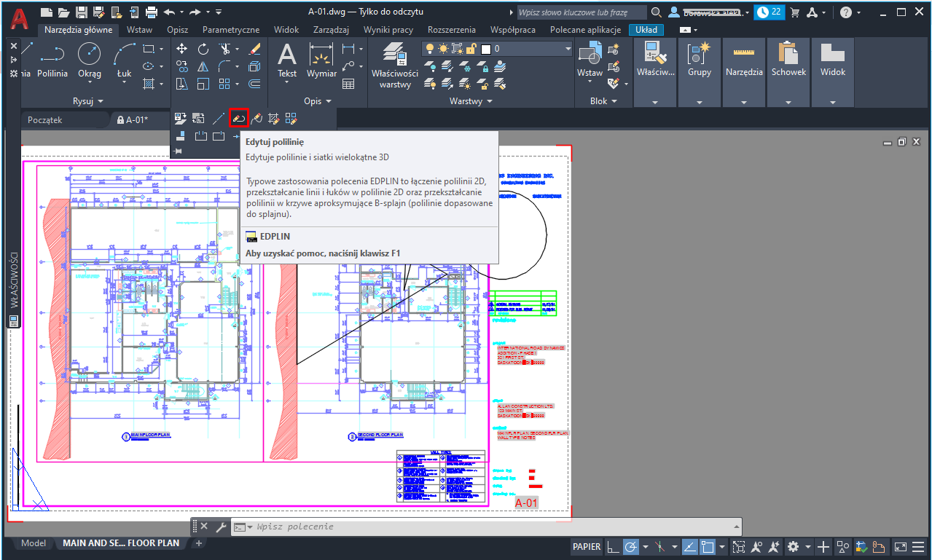932x560 pixels.
Task: Switch to the Układ ribbon tab
Action: (646, 30)
